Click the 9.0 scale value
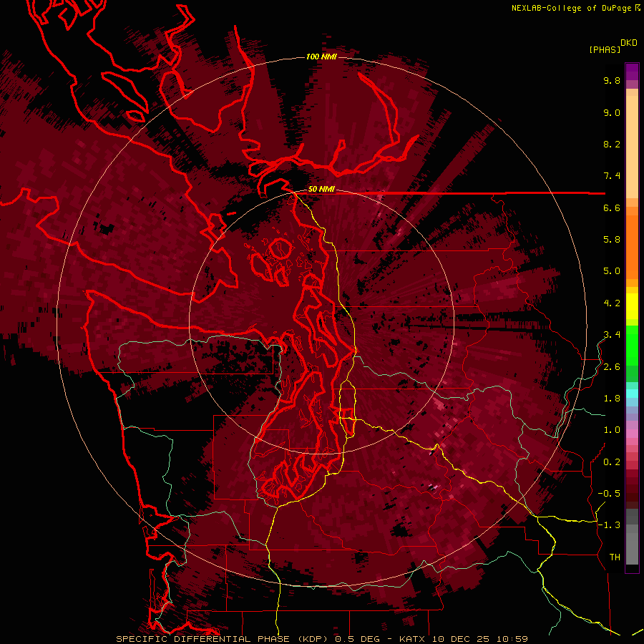The width and height of the screenshot is (644, 644). [612, 112]
